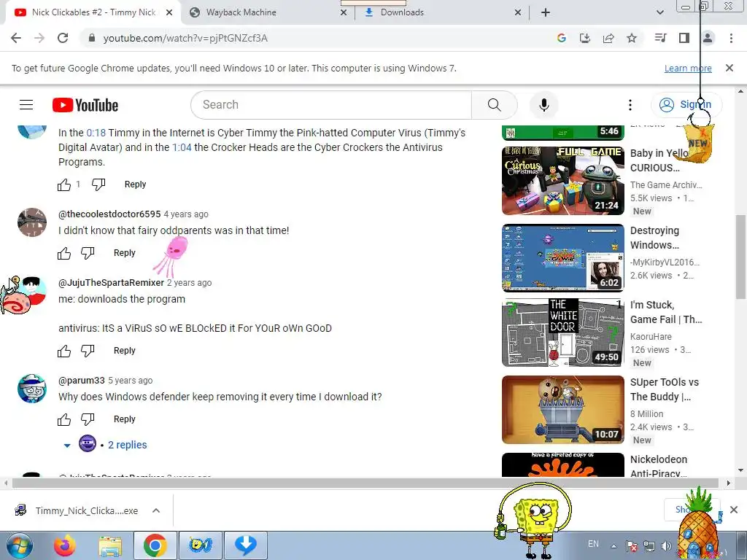
Task: Open the Chrome profile avatar icon
Action: tap(708, 38)
